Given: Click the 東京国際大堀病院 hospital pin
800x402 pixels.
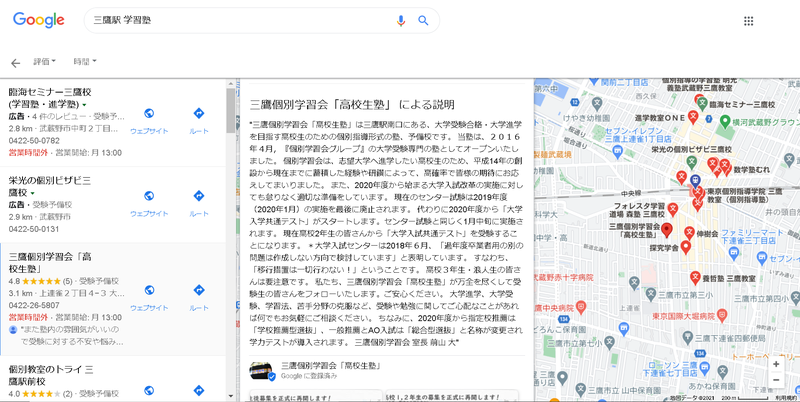Looking at the screenshot, I should click(x=721, y=315).
